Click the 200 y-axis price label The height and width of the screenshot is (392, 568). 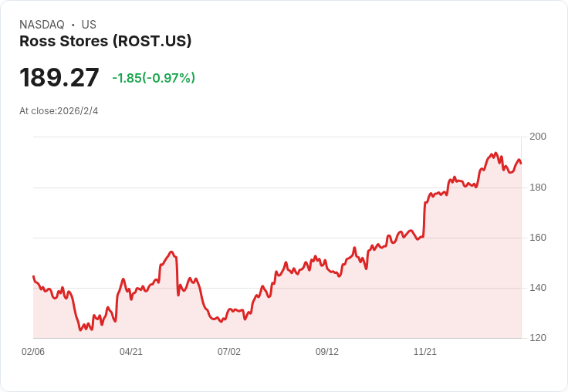pos(538,137)
